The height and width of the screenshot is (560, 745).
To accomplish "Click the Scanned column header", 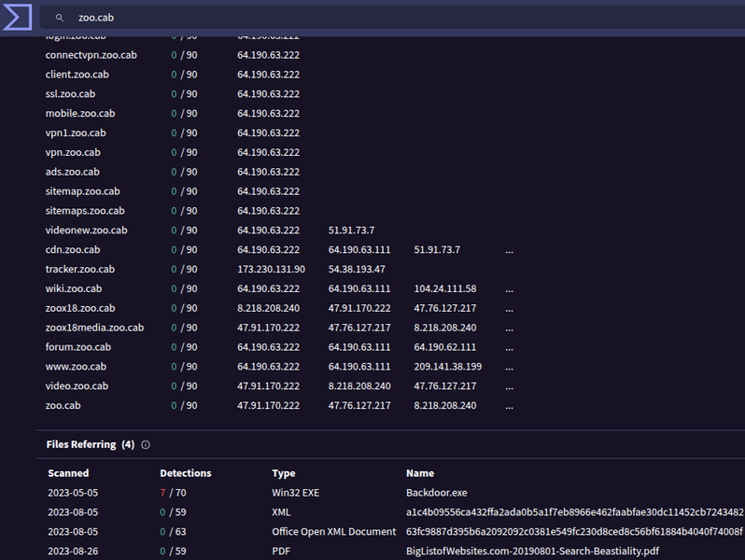I will point(68,473).
